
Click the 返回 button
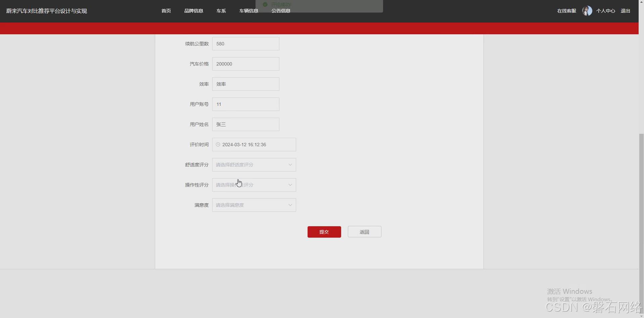point(364,231)
